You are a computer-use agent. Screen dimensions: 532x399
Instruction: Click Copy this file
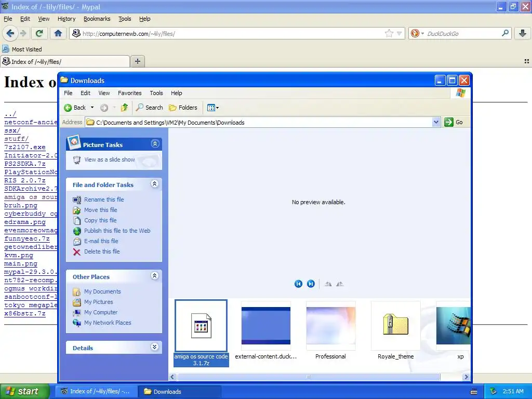[x=100, y=220]
